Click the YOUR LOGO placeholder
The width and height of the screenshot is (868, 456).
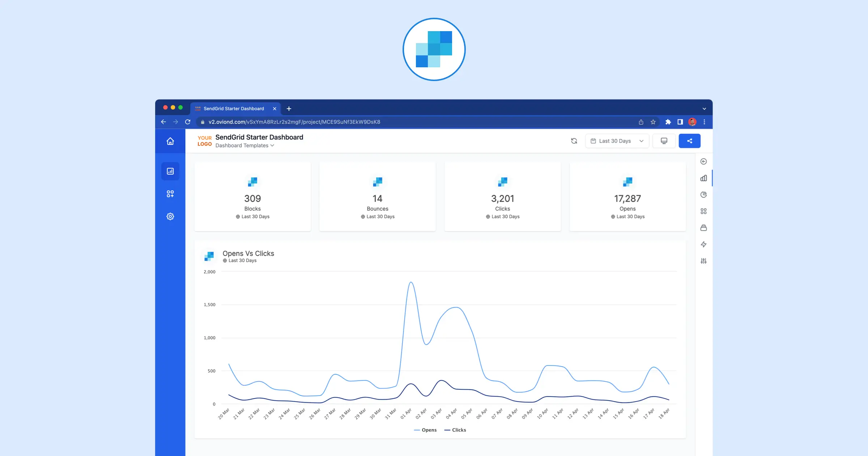pos(205,141)
